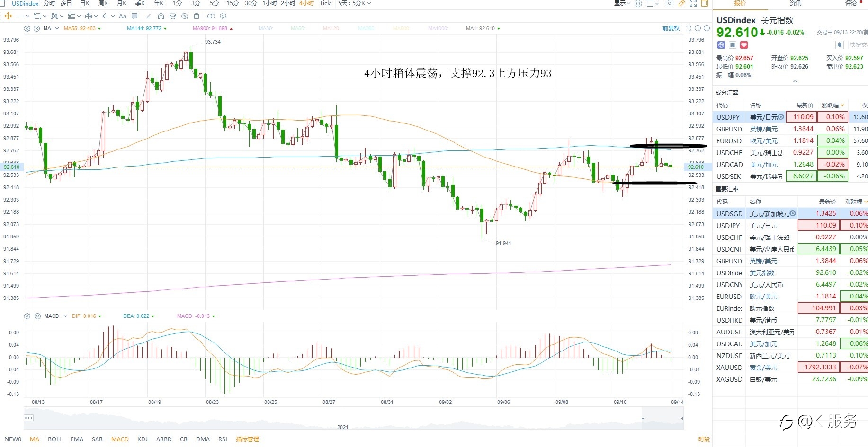Image resolution: width=868 pixels, height=447 pixels.
Task: Insert a comment bubble note on chart
Action: [134, 16]
